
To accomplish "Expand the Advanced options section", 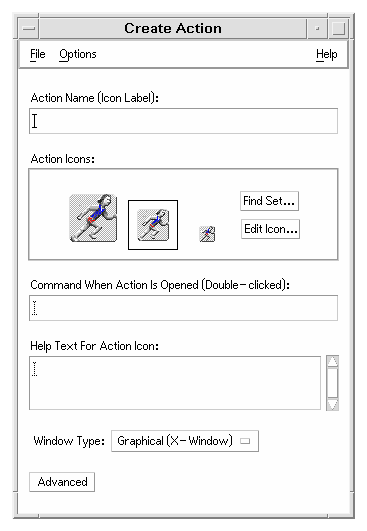I will coord(62,482).
